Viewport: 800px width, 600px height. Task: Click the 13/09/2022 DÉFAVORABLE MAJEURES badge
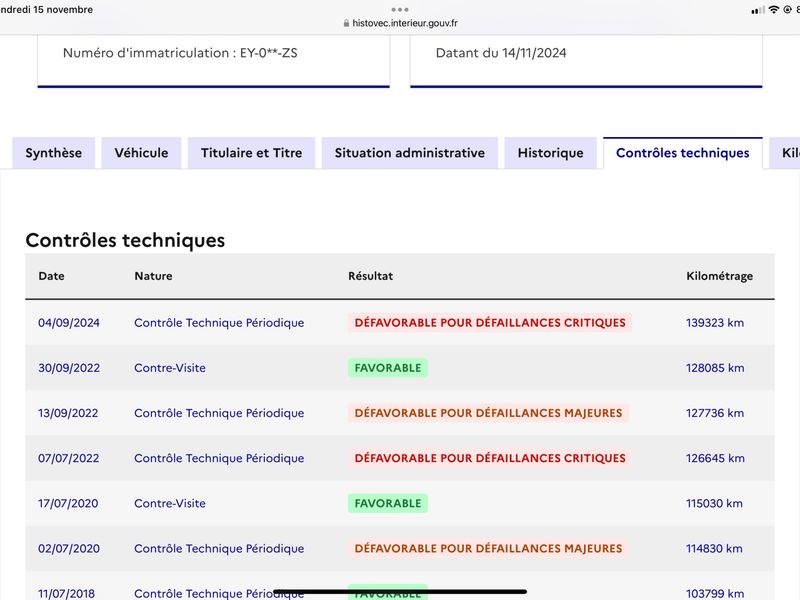[x=488, y=413]
